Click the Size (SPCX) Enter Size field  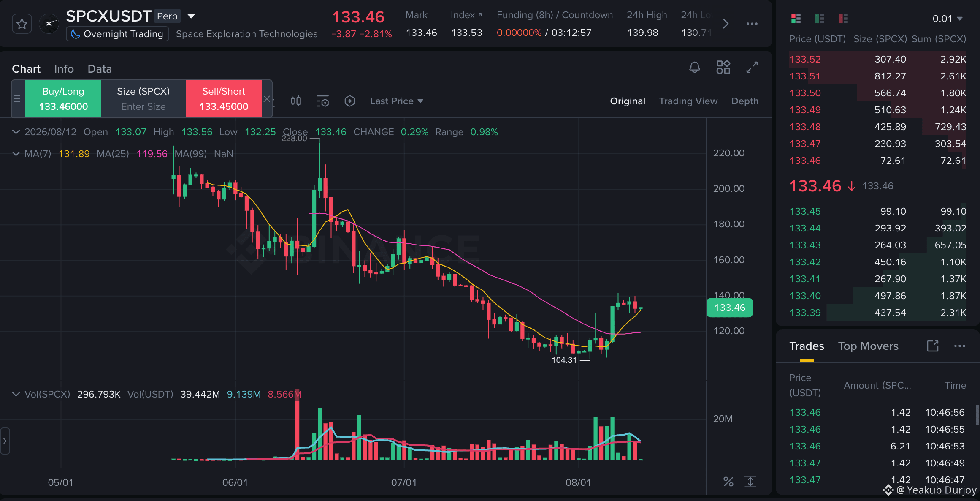click(143, 99)
